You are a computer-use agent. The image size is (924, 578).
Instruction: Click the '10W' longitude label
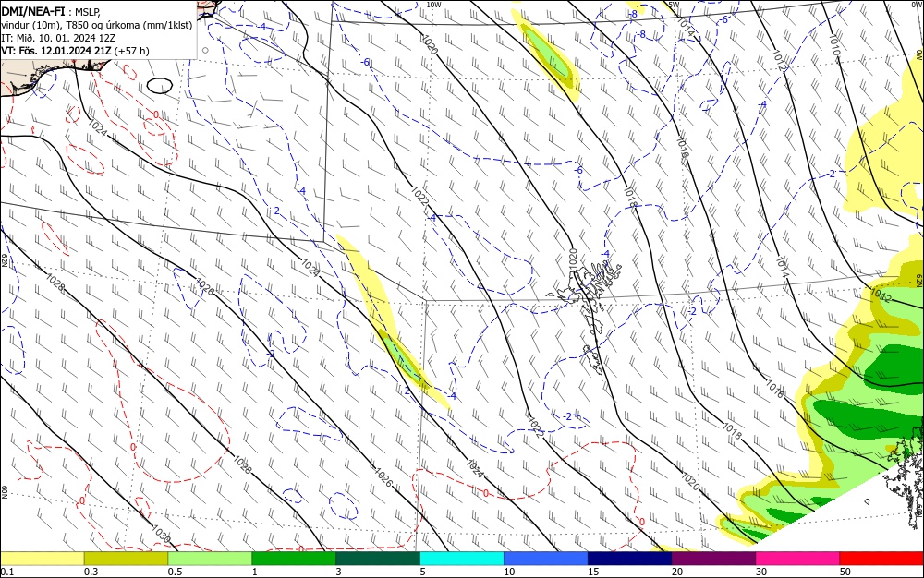click(433, 5)
